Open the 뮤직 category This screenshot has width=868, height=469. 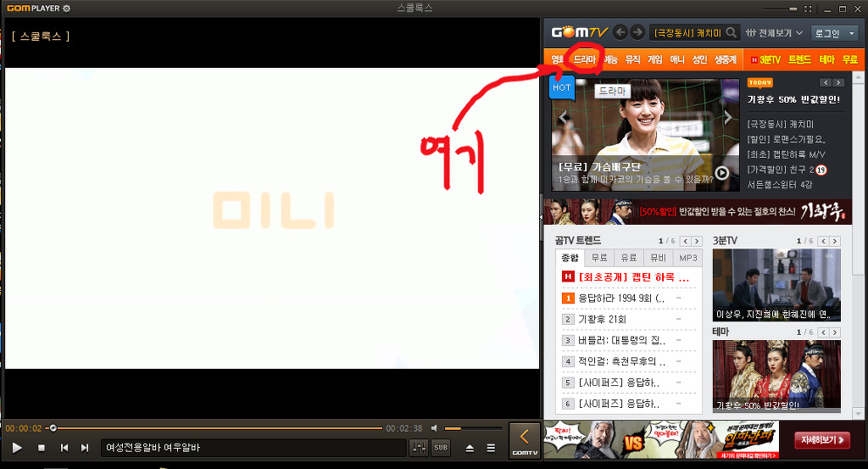point(632,60)
